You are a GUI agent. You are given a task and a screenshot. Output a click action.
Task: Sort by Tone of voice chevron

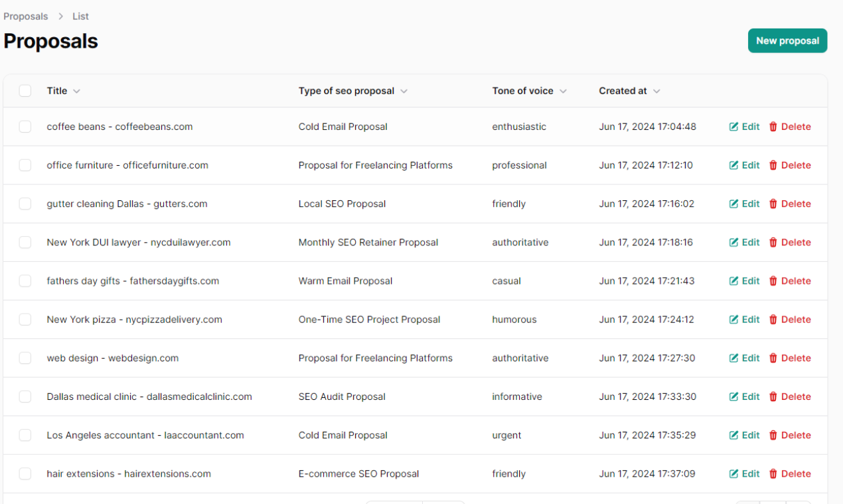click(x=563, y=92)
